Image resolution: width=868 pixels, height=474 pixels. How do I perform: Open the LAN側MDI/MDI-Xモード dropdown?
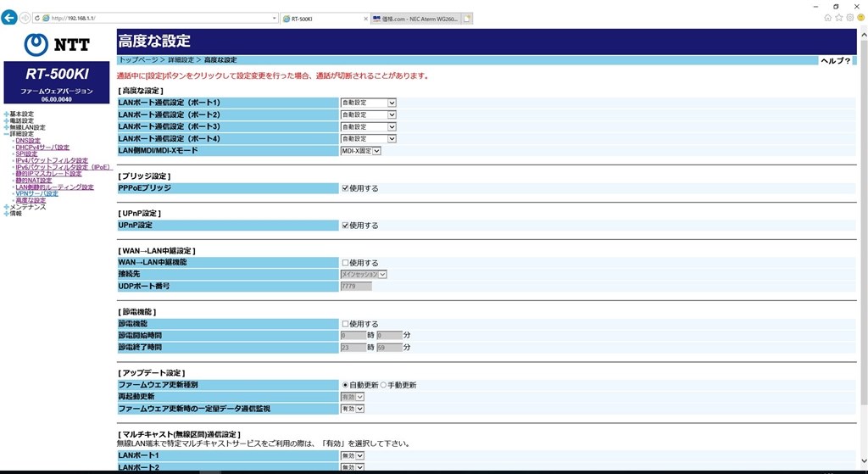tap(361, 151)
